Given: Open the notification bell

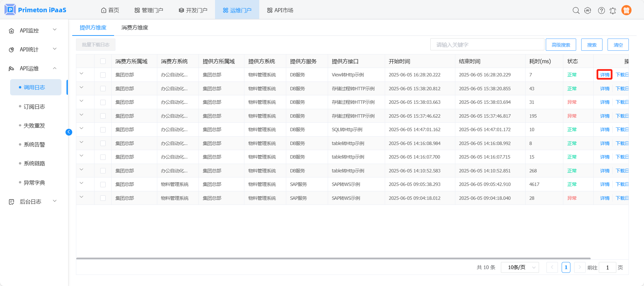Looking at the screenshot, I should [613, 11].
